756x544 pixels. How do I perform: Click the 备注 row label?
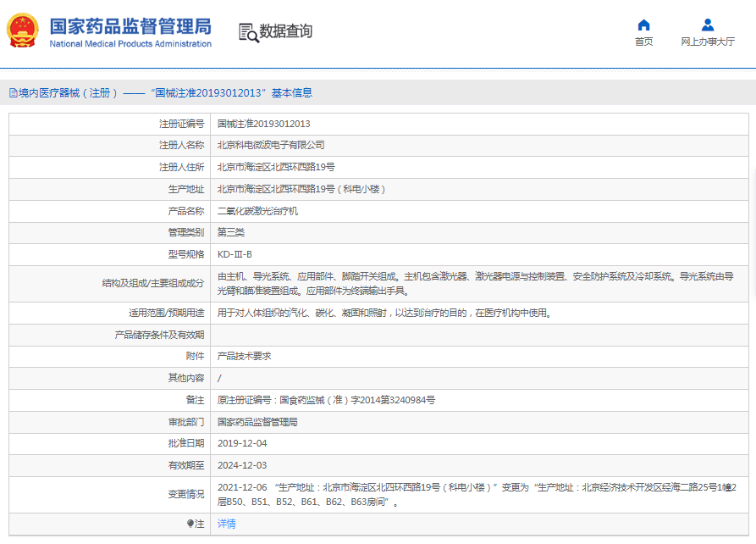pyautogui.click(x=195, y=400)
